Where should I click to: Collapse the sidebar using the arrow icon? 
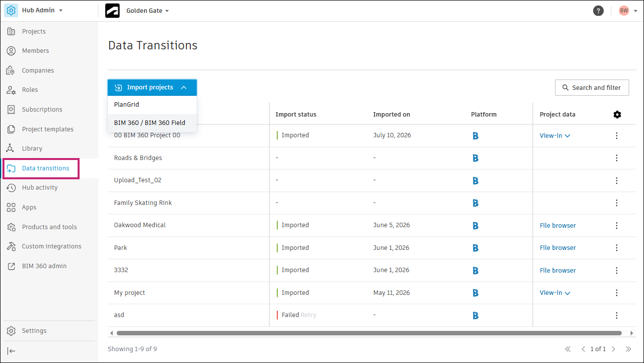(11, 351)
